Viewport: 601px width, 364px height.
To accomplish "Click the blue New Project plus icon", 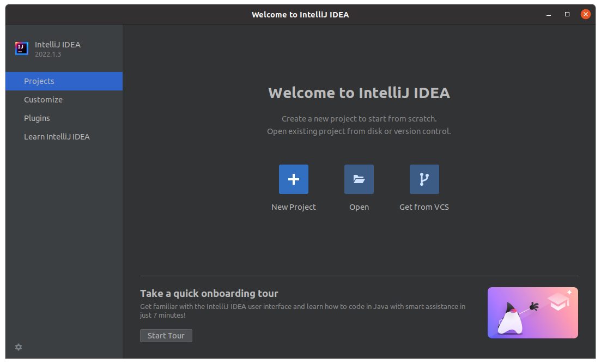I will pos(293,179).
